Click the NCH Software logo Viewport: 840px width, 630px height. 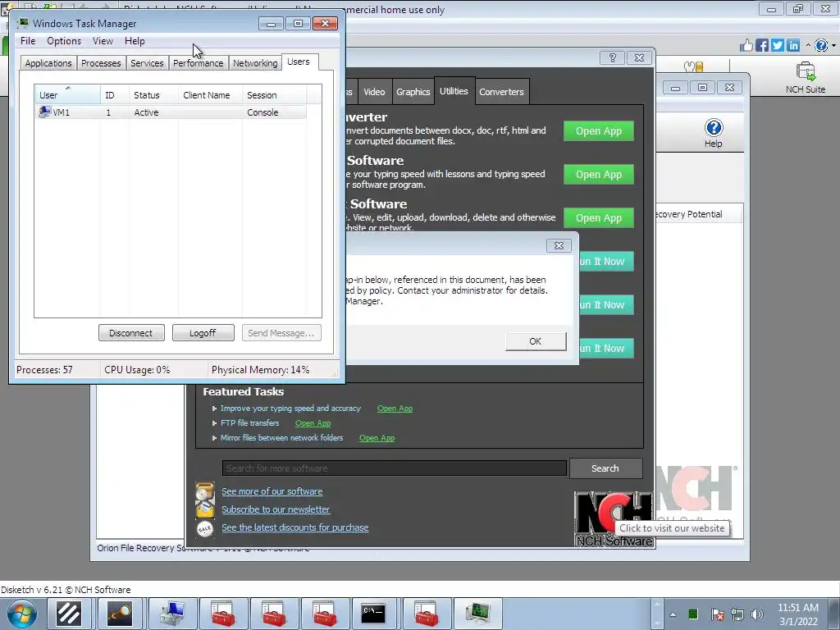point(614,519)
